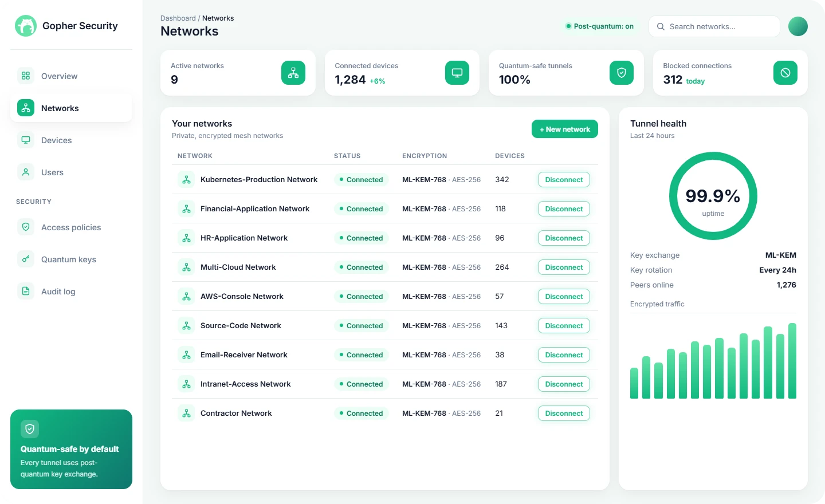The height and width of the screenshot is (504, 825).
Task: Click the tallest encrypted traffic bar
Action: tap(792, 361)
